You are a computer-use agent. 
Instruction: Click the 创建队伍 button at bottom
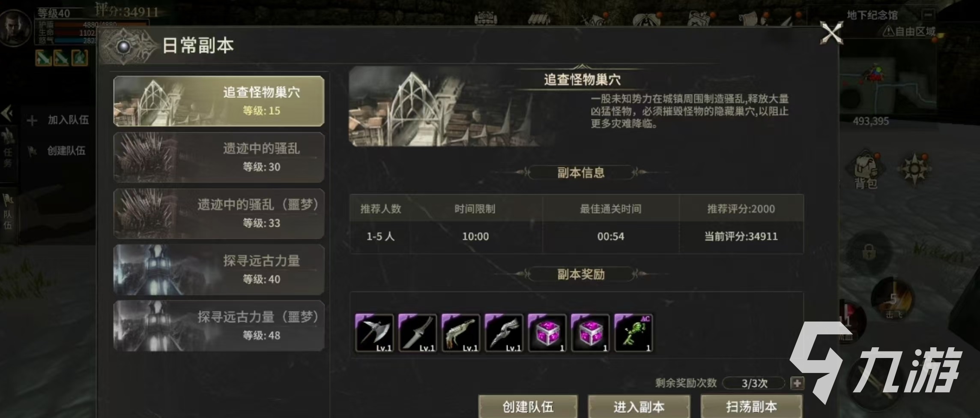tap(528, 406)
